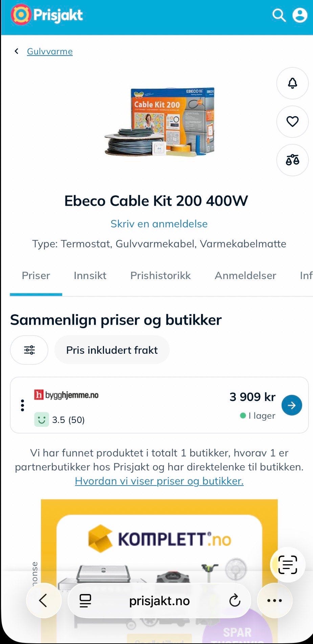This screenshot has height=644, width=313.
Task: Go to bygghjemme.no via blue arrow button
Action: (x=292, y=405)
